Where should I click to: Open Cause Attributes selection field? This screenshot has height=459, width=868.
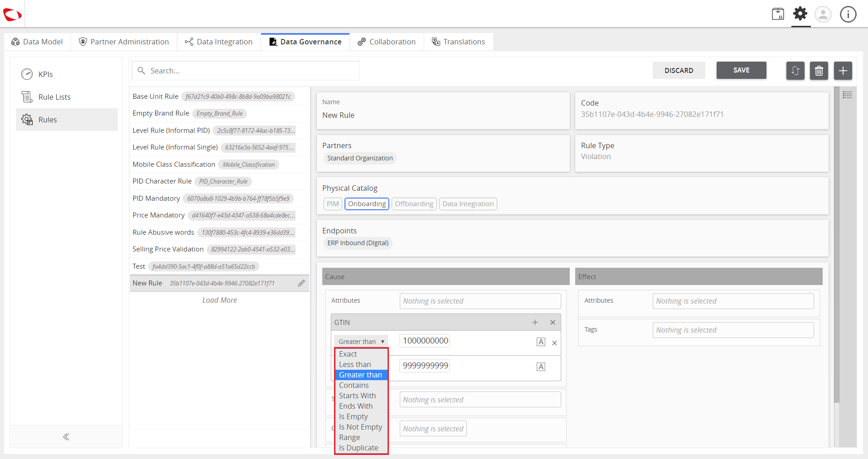click(x=480, y=301)
